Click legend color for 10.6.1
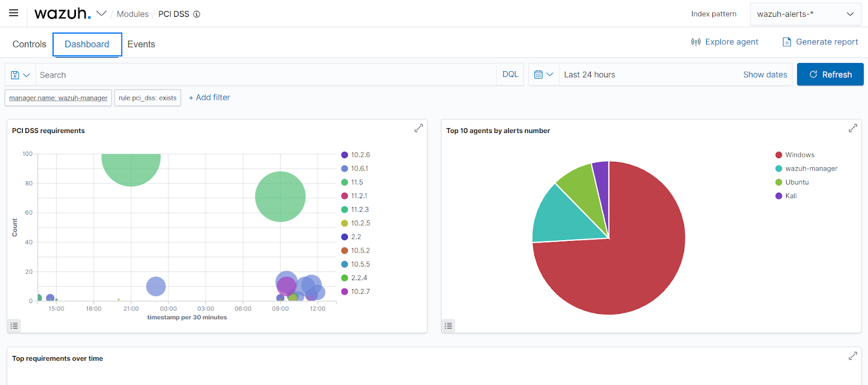This screenshot has width=868, height=385. tap(344, 168)
